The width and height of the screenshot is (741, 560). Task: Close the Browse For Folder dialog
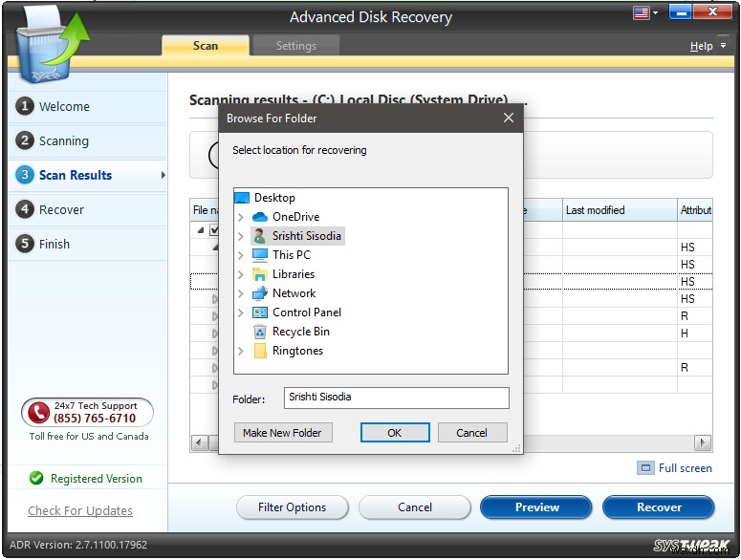509,118
